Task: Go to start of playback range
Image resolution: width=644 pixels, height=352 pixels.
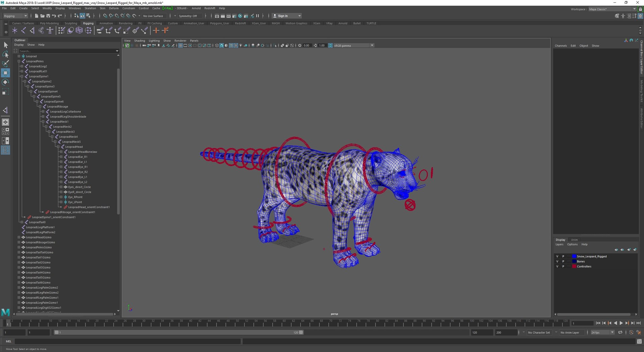Action: (x=598, y=323)
